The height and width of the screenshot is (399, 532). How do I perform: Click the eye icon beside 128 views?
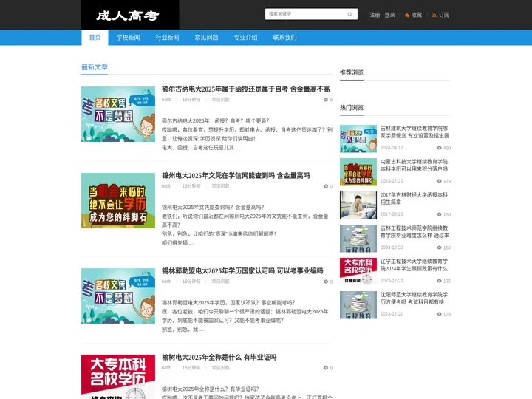coord(439,314)
